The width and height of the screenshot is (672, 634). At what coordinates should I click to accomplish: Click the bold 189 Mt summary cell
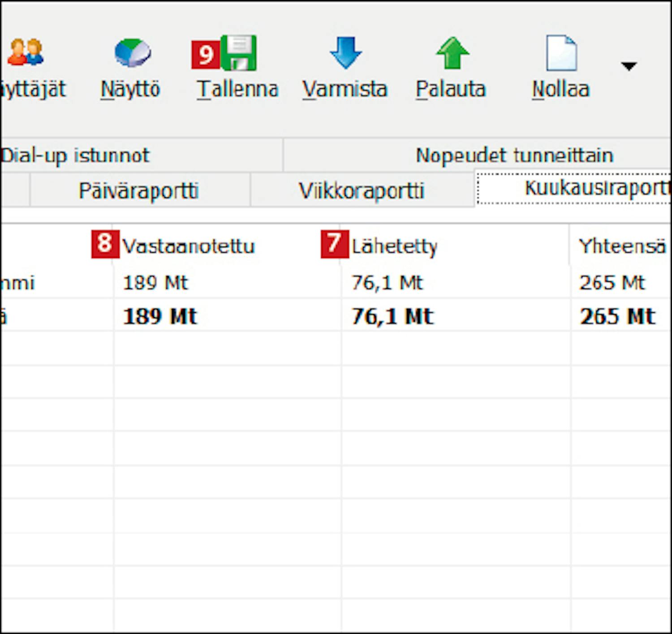point(160,316)
